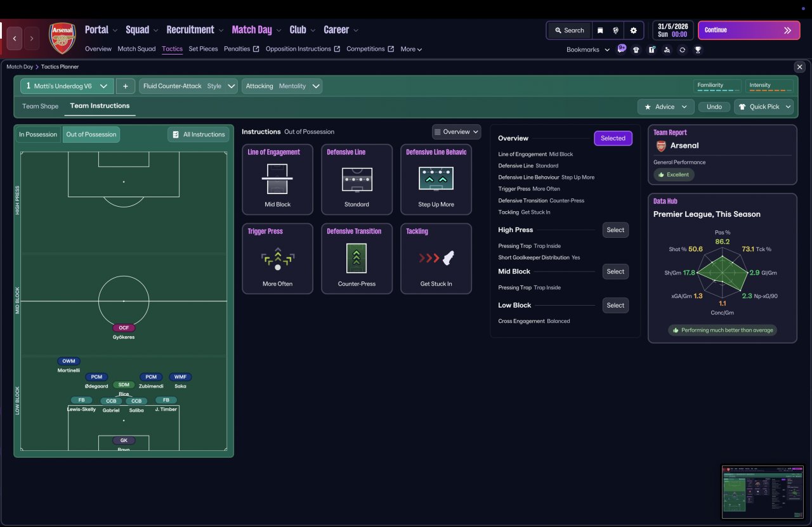The width and height of the screenshot is (812, 527).
Task: Open the settings gear icon
Action: (633, 30)
